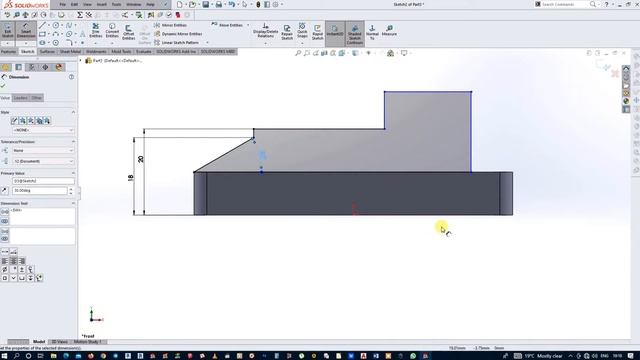Click the New document icon

(x=180, y=4)
